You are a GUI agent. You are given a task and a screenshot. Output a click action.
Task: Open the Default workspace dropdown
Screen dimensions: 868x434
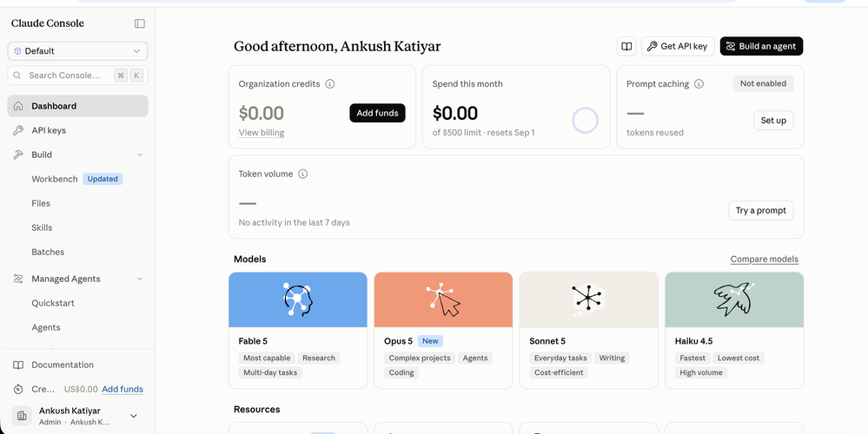[77, 51]
